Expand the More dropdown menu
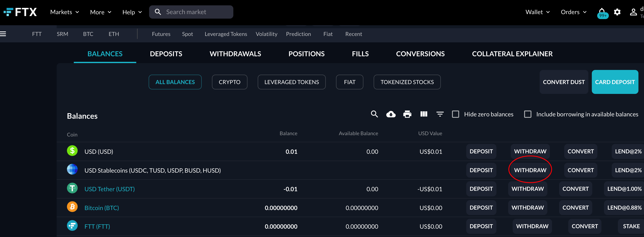The width and height of the screenshot is (644, 237). pyautogui.click(x=101, y=12)
